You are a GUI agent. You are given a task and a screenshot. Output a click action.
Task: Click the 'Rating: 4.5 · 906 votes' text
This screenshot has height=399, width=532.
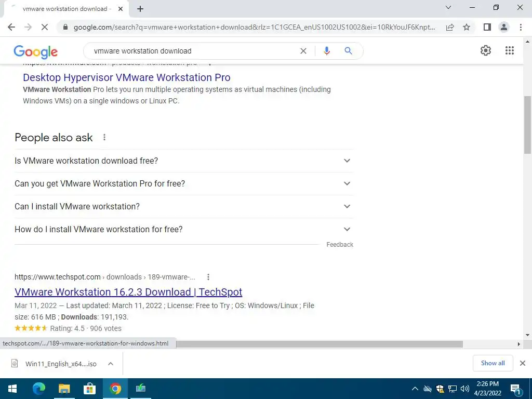coord(86,328)
